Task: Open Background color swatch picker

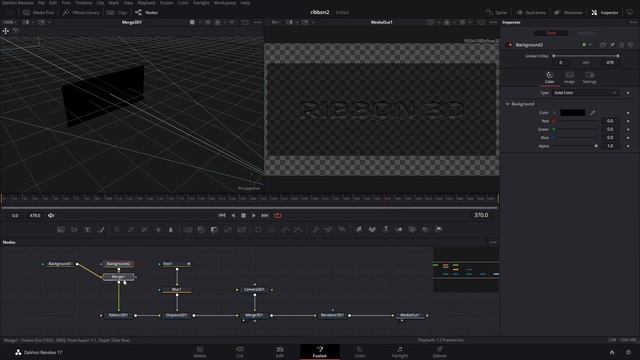Action: point(572,113)
